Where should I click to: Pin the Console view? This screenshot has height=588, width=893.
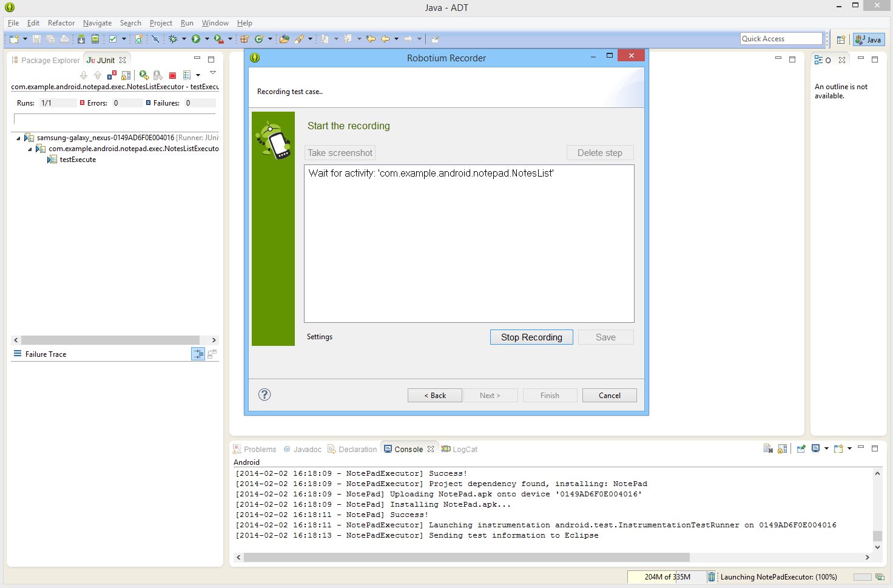click(801, 448)
